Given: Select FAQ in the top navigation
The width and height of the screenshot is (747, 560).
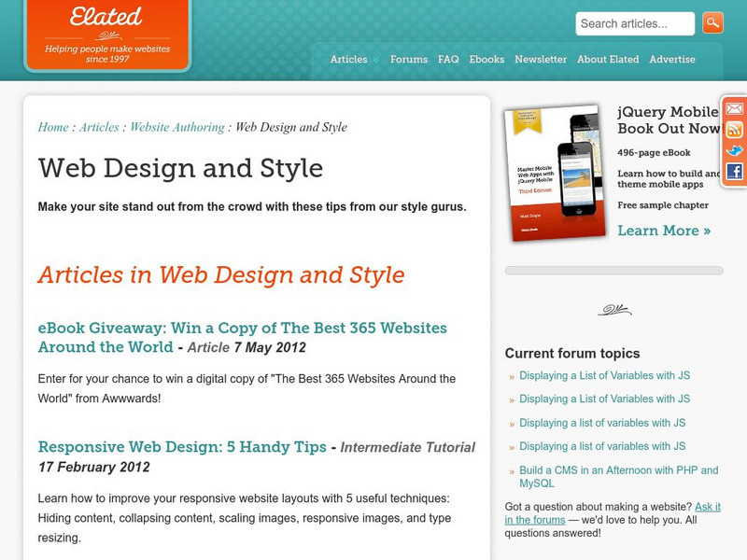Looking at the screenshot, I should 448,59.
